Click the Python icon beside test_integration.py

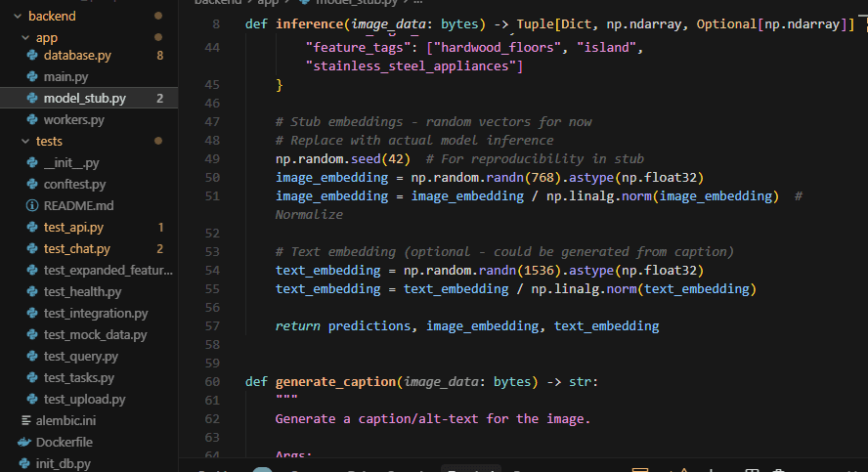tap(32, 313)
